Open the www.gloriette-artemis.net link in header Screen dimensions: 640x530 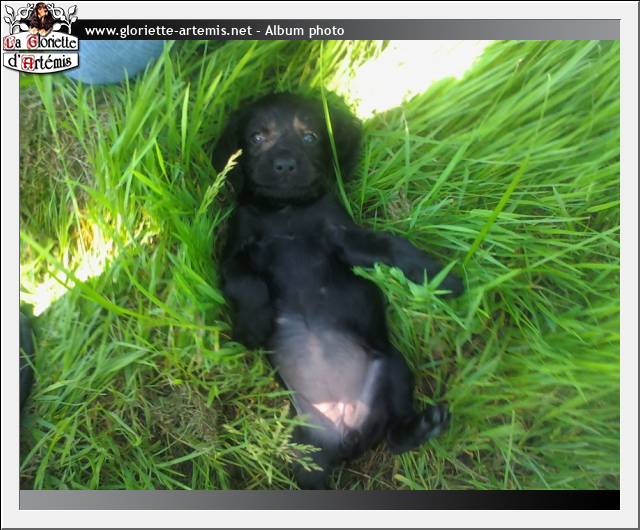click(168, 31)
